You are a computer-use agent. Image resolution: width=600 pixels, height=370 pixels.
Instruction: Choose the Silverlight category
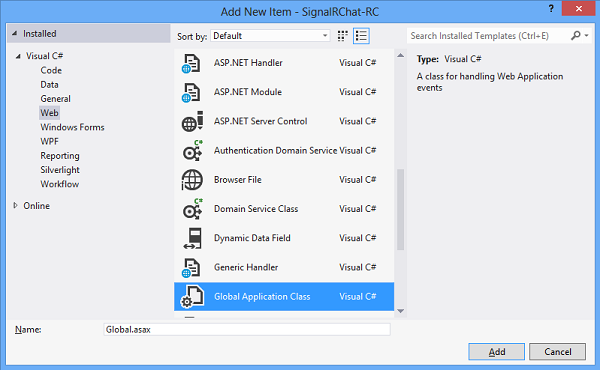(x=60, y=170)
